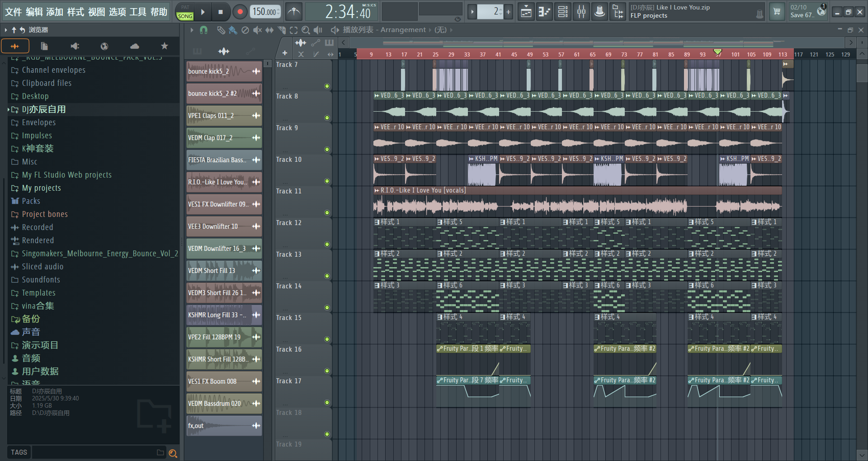Open the 选项 menu
Screen dimensions: 868x461
coord(118,12)
